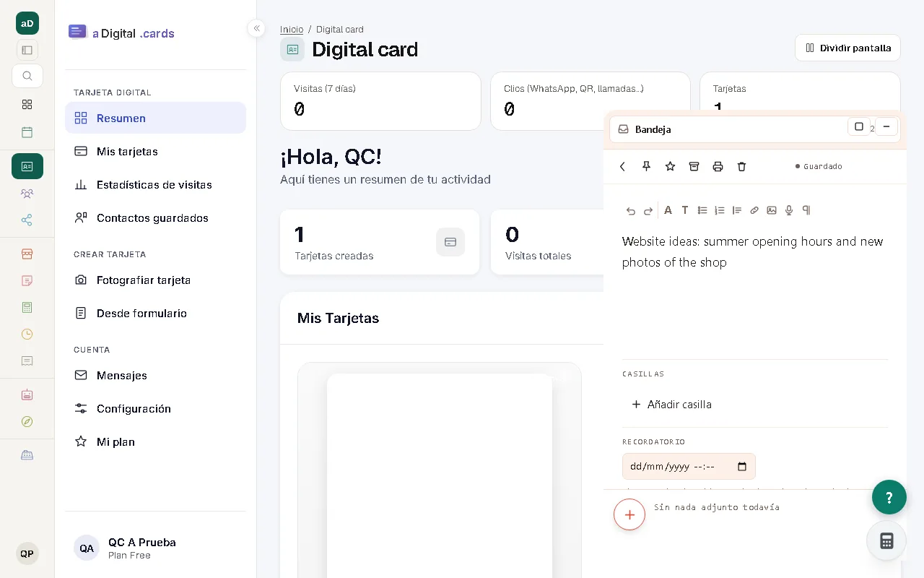Viewport: 924px width, 578px height.
Task: View Mi plan
Action: point(155,441)
